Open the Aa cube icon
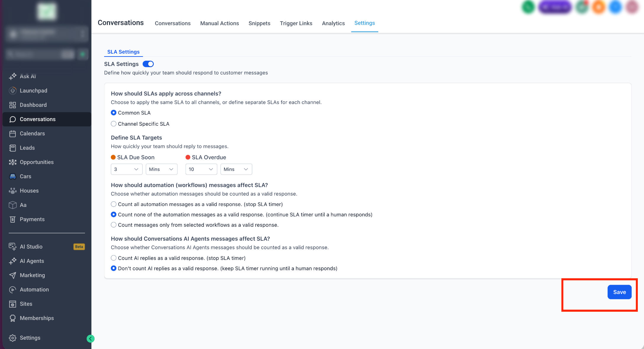Image resolution: width=644 pixels, height=349 pixels. pos(12,205)
